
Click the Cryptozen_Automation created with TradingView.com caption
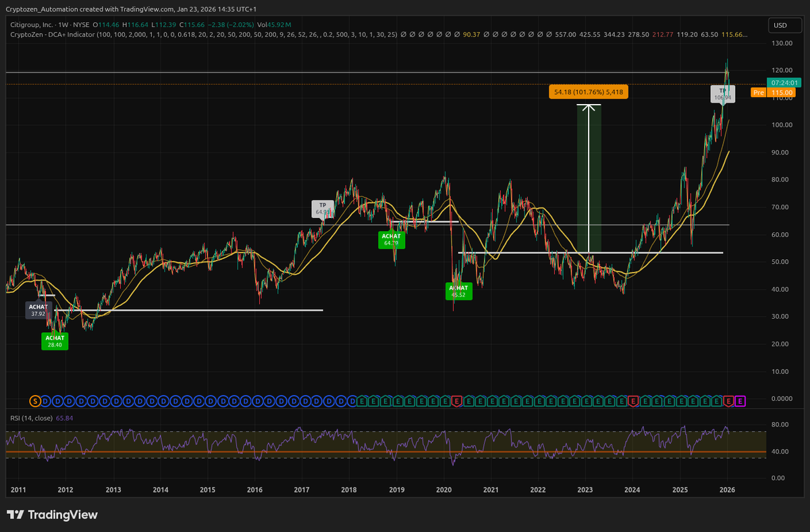click(132, 8)
